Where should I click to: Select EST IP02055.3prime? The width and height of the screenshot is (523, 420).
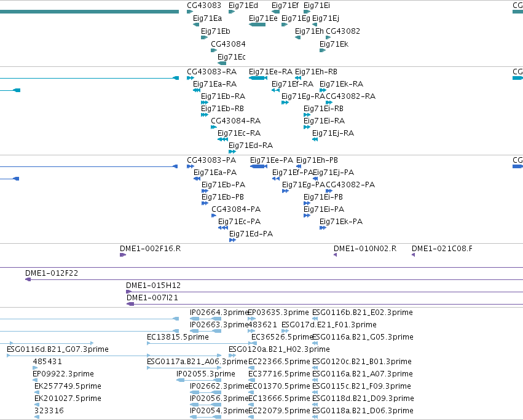pyautogui.click(x=205, y=374)
